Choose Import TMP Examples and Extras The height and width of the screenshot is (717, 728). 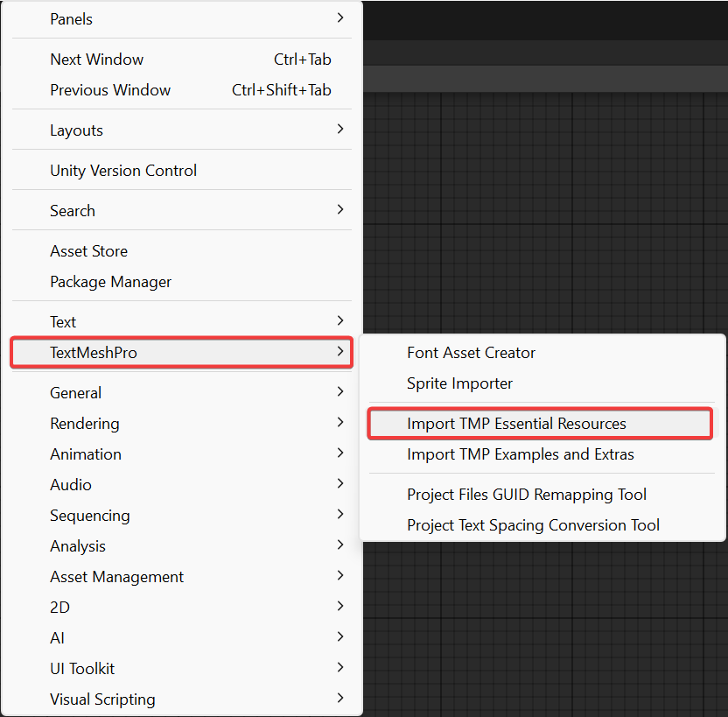(x=521, y=454)
